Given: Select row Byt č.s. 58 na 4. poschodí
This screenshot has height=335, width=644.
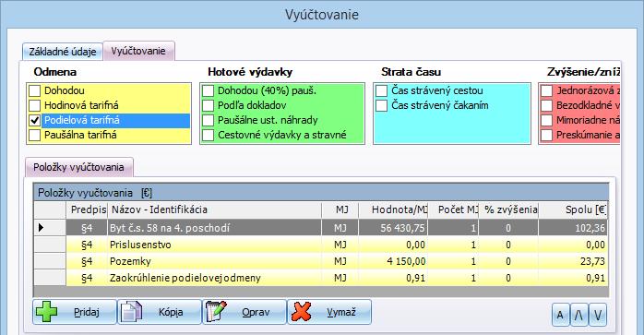Looking at the screenshot, I should pyautogui.click(x=321, y=227).
